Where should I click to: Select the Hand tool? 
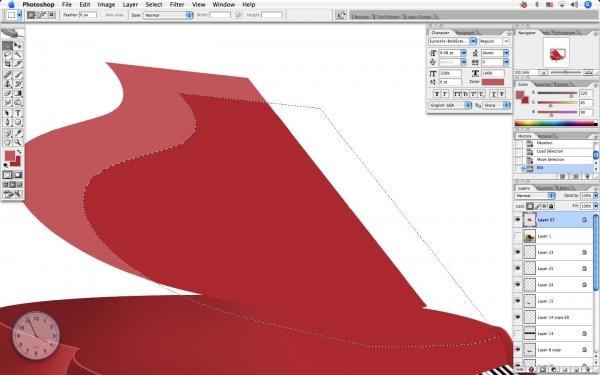[x=7, y=142]
